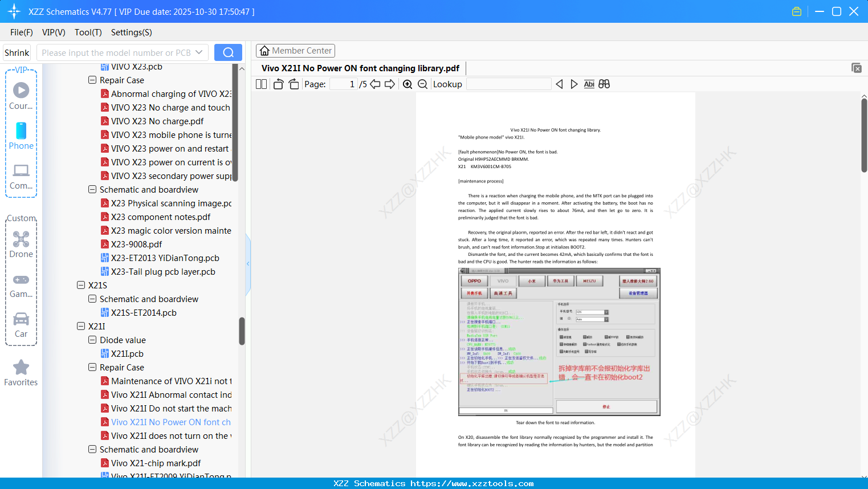Open the VIP(V) menu

[54, 32]
